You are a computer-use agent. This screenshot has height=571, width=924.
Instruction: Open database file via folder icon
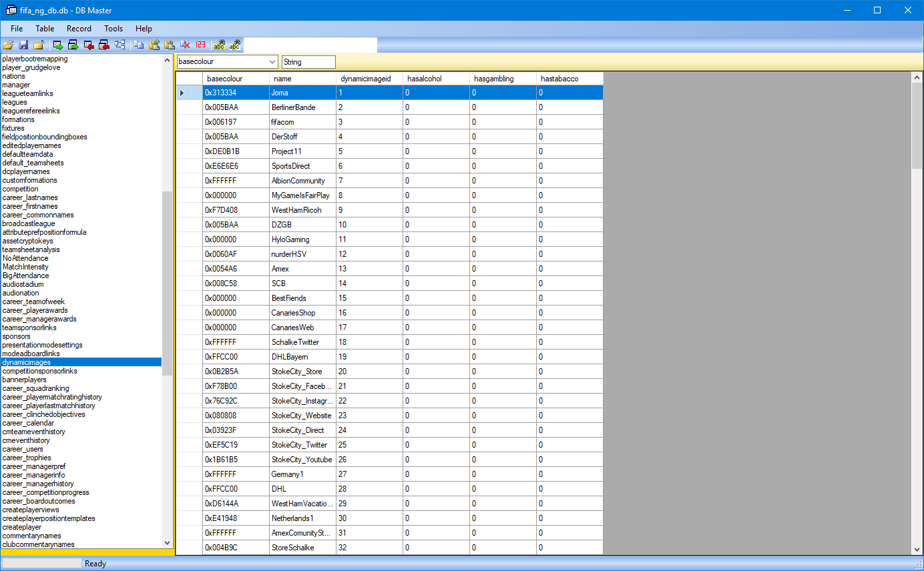pos(8,45)
